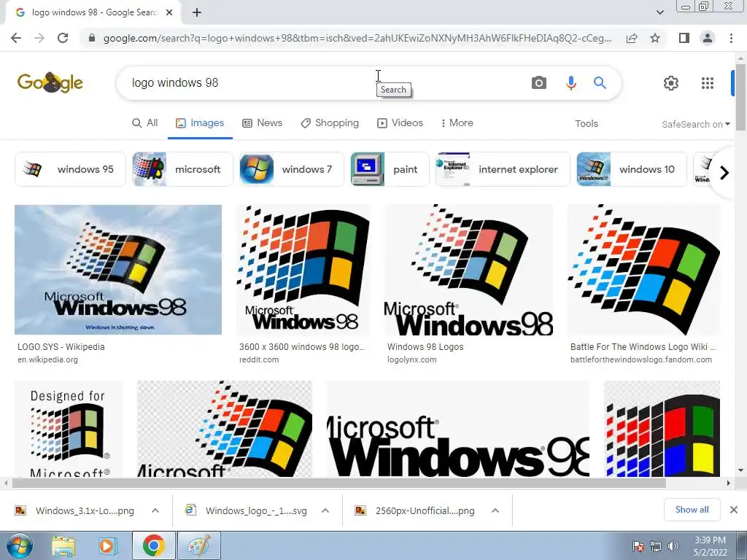Launch Windows Media Player from taskbar

(108, 545)
